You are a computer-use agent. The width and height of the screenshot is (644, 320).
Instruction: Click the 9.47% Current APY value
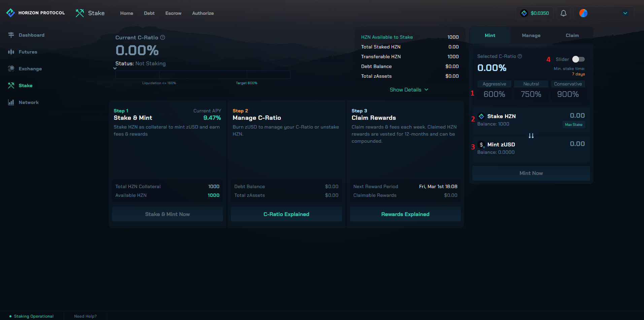pos(212,118)
